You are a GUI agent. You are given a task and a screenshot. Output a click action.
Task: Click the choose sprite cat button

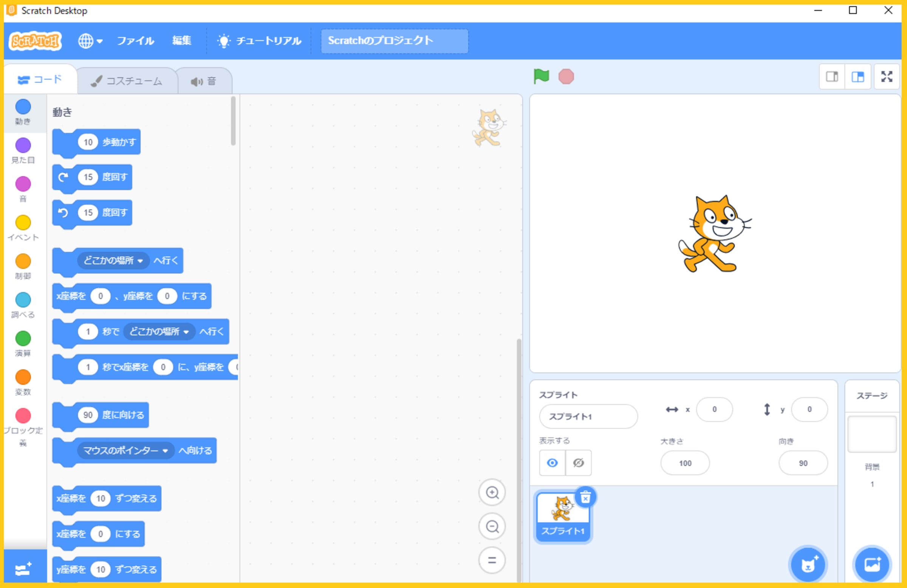coord(808,565)
